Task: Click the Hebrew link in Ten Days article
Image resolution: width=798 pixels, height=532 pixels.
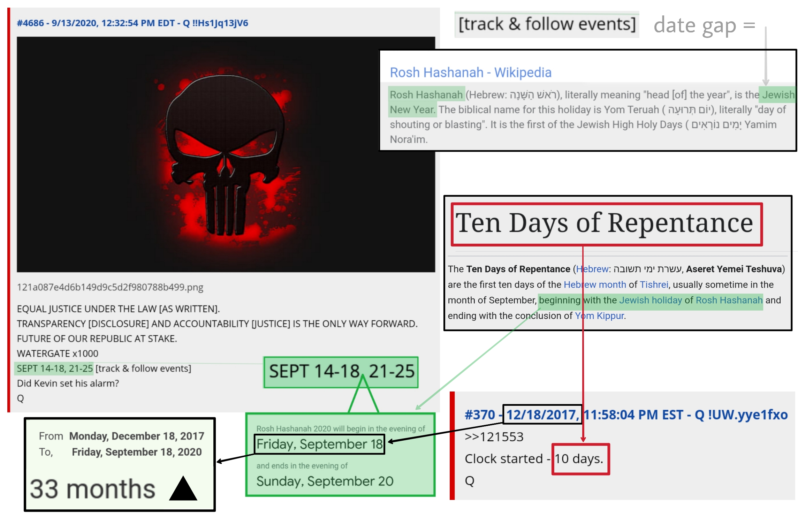Action: [592, 269]
